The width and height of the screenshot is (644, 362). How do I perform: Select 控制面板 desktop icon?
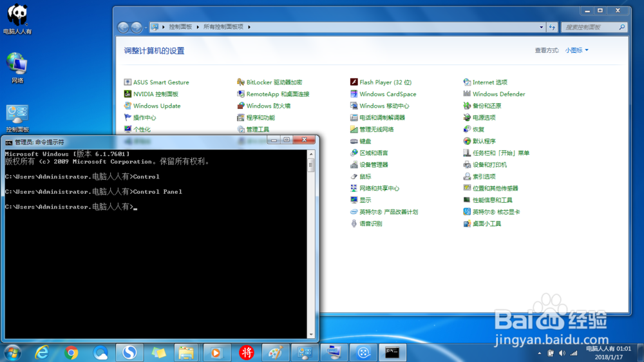tap(17, 119)
